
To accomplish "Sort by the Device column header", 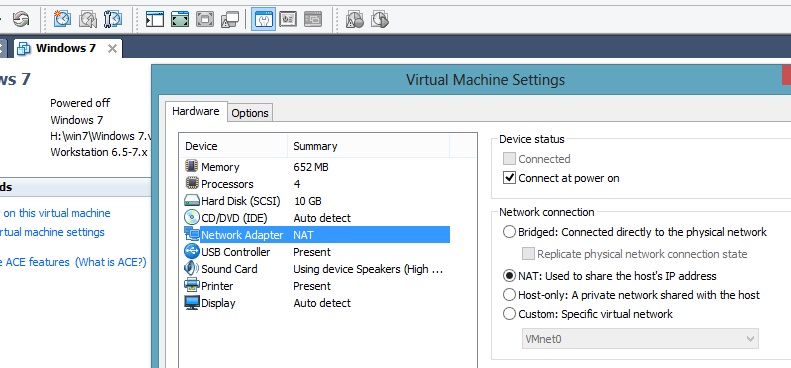I will (x=233, y=146).
